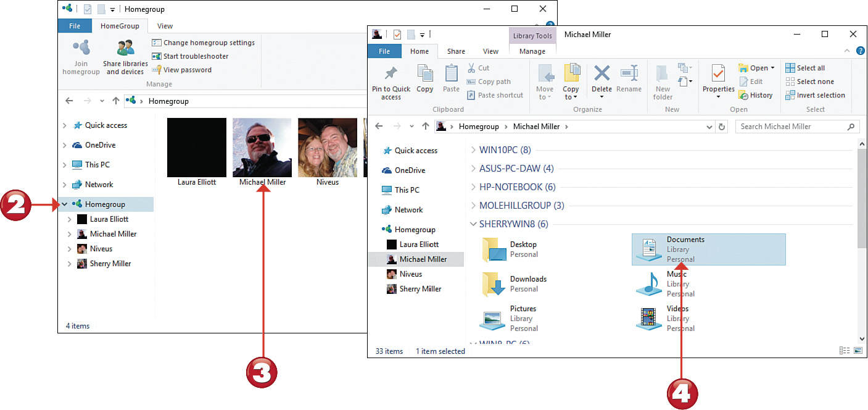Open the Move to dropdown
The image size is (868, 410).
(545, 93)
